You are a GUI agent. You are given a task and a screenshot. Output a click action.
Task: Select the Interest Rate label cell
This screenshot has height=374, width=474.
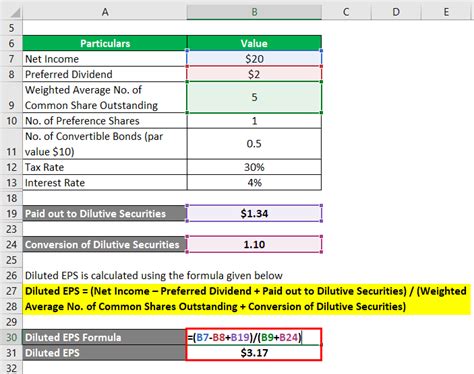pos(105,183)
